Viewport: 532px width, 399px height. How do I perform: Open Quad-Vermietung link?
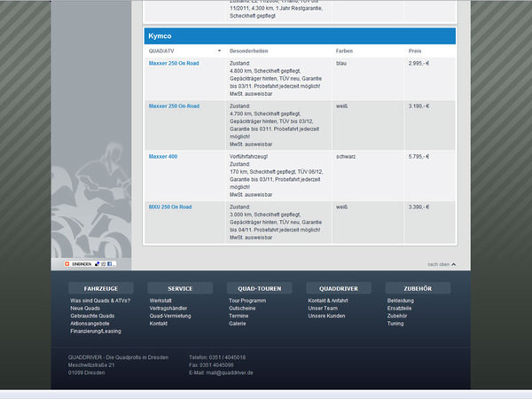(170, 316)
